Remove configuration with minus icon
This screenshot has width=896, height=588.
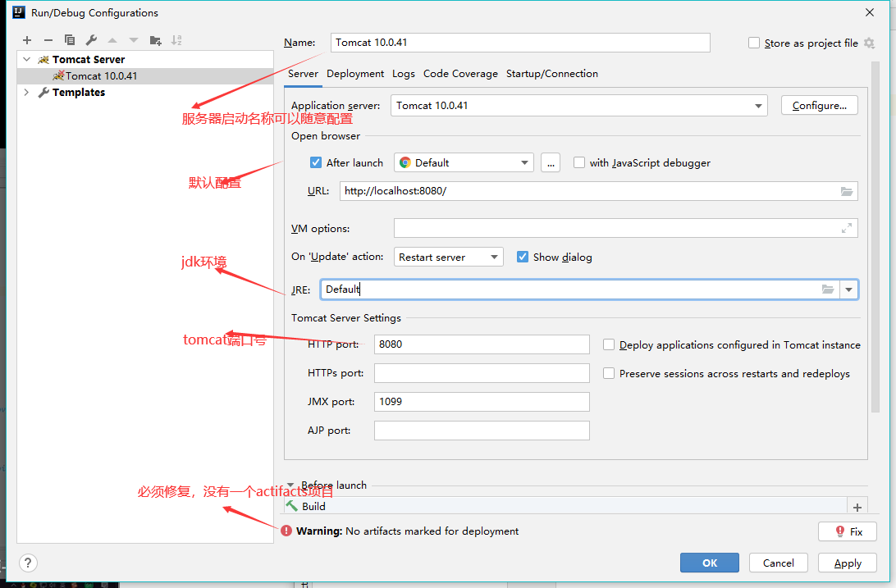48,40
